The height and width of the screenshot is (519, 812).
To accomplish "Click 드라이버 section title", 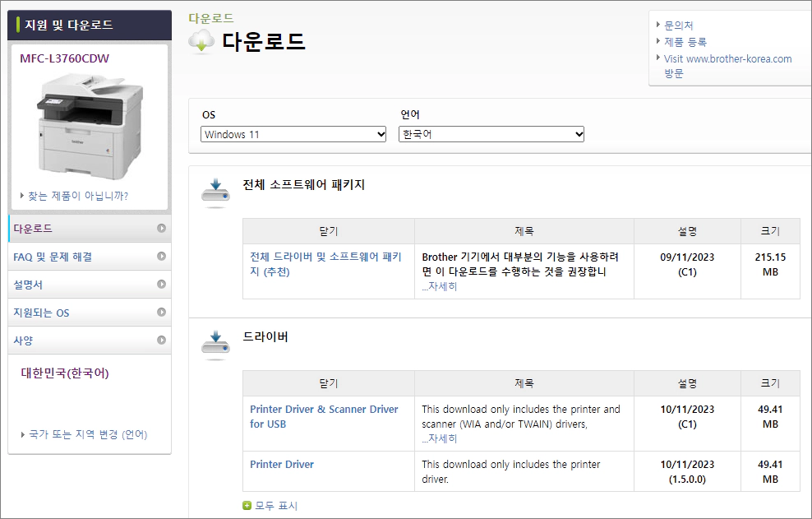I will [265, 337].
